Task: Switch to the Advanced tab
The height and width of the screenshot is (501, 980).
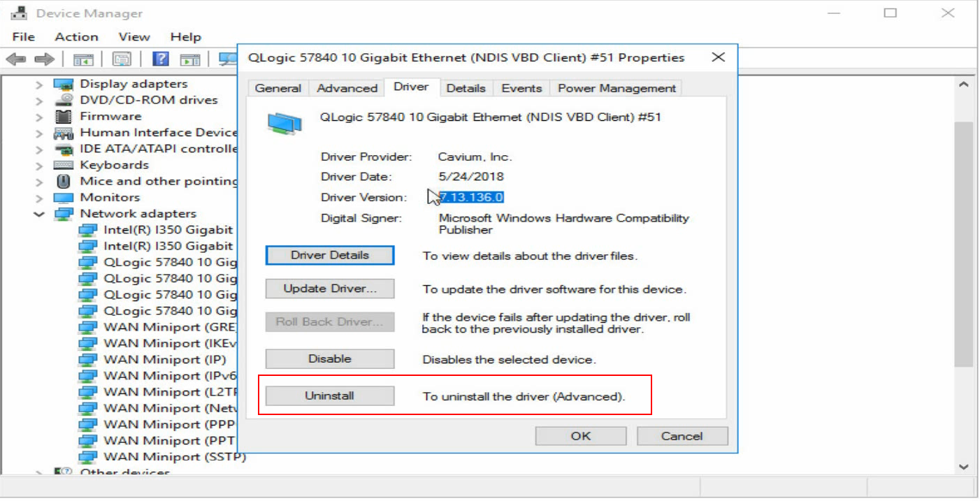Action: (x=347, y=88)
